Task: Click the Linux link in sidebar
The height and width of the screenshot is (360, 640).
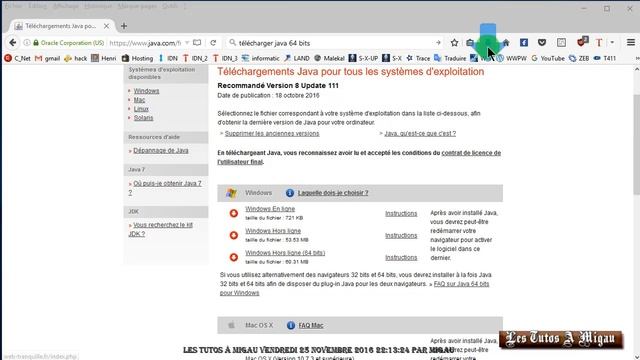Action: pyautogui.click(x=141, y=109)
